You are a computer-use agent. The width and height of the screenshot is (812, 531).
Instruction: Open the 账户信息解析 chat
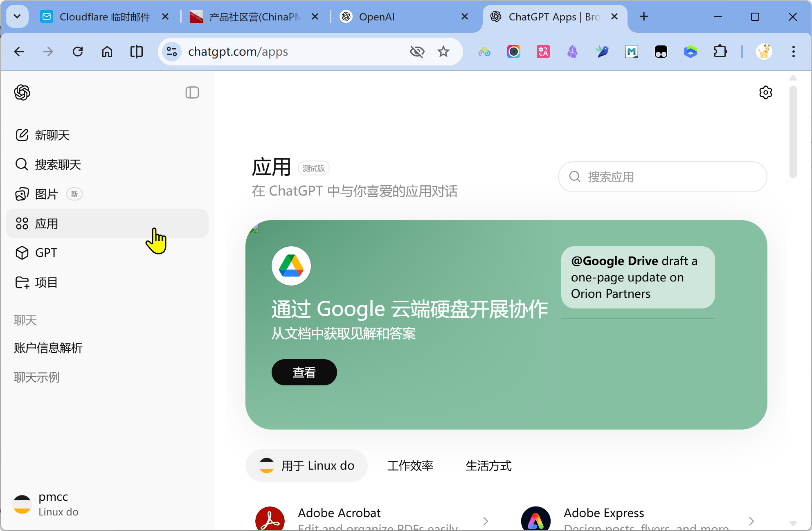pyautogui.click(x=48, y=348)
